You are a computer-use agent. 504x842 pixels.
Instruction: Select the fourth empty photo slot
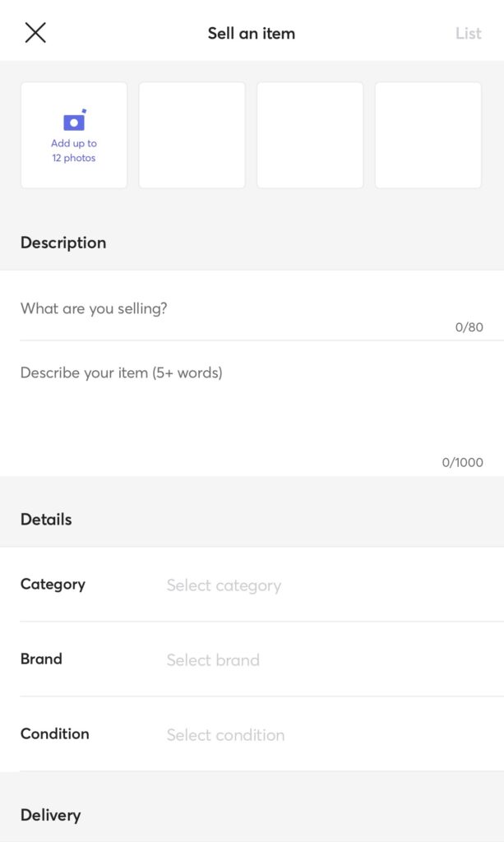[428, 135]
